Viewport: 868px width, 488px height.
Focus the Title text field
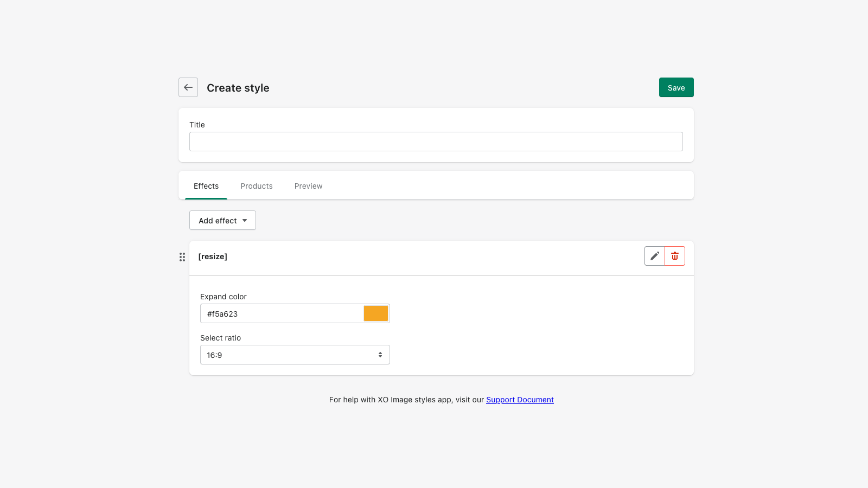(436, 142)
